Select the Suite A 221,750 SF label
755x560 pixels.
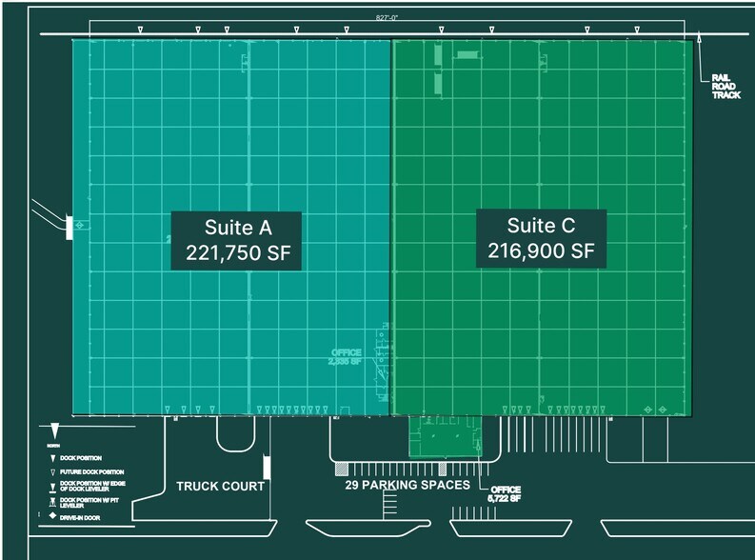tap(236, 240)
